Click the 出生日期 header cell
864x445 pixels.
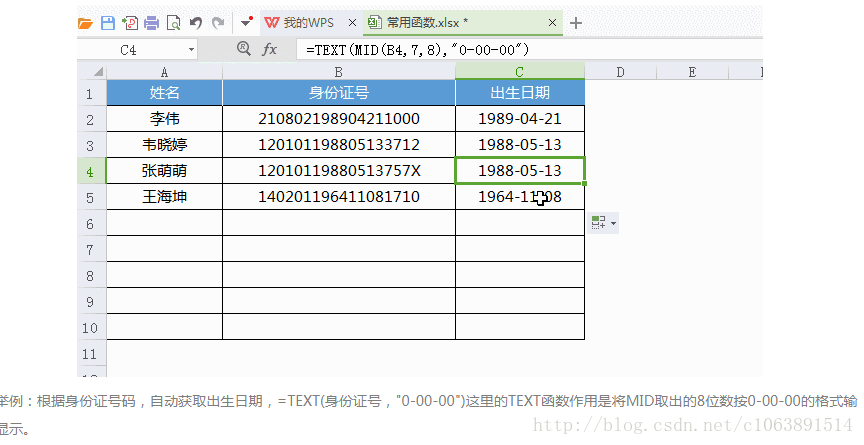[520, 93]
